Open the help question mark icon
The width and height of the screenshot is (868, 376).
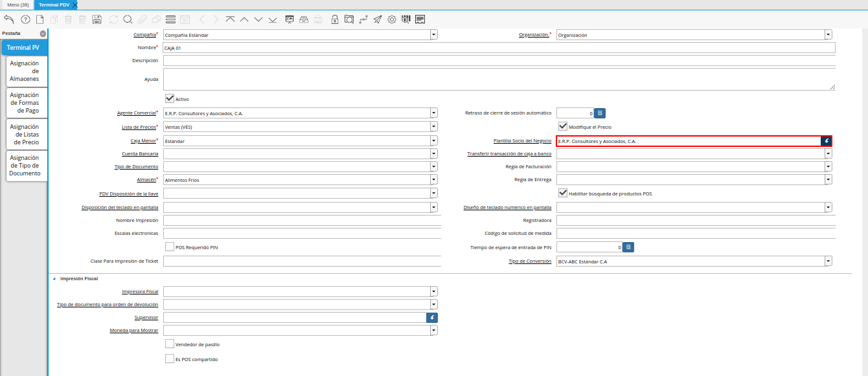(25, 19)
